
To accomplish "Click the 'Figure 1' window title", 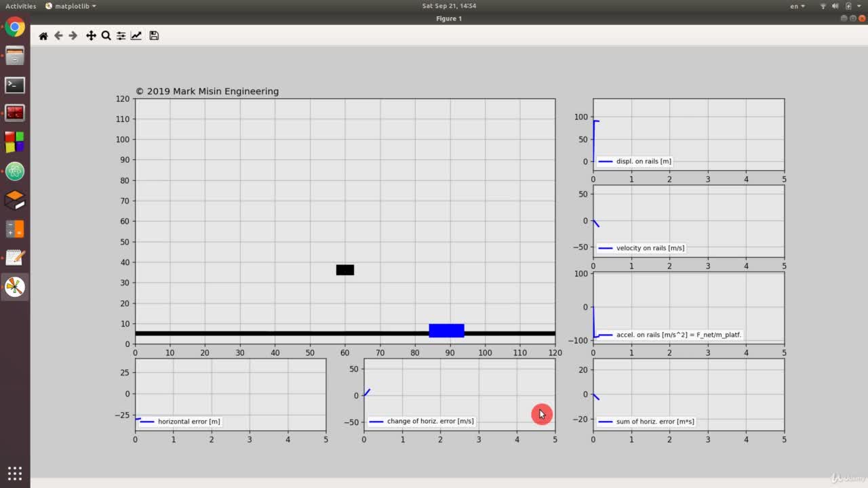I will (449, 18).
